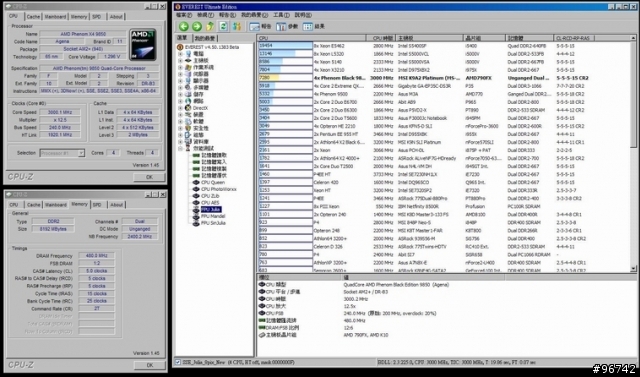Expand the 電腦 computer tree node
The height and width of the screenshot is (377, 640).
pos(180,54)
